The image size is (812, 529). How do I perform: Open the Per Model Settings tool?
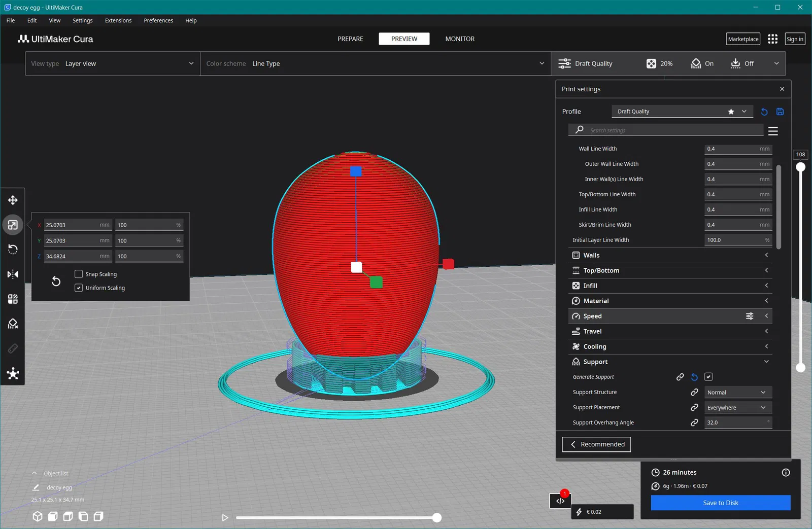tap(13, 299)
